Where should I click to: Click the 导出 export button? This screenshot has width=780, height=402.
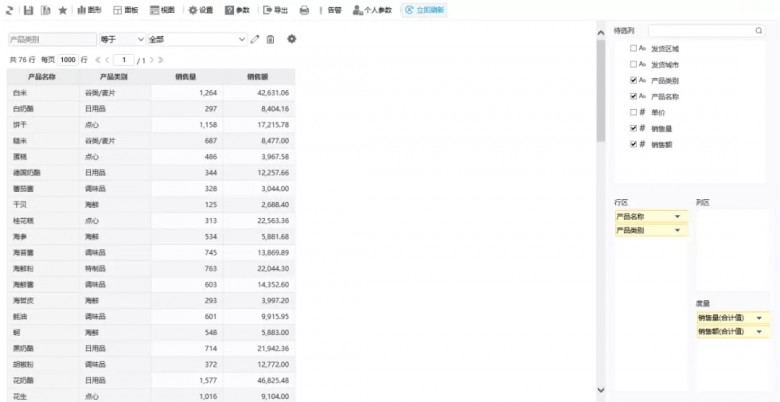275,10
